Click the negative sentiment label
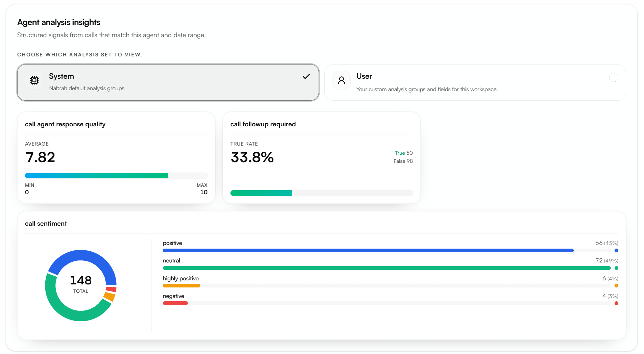This screenshot has height=354, width=644. [x=173, y=296]
